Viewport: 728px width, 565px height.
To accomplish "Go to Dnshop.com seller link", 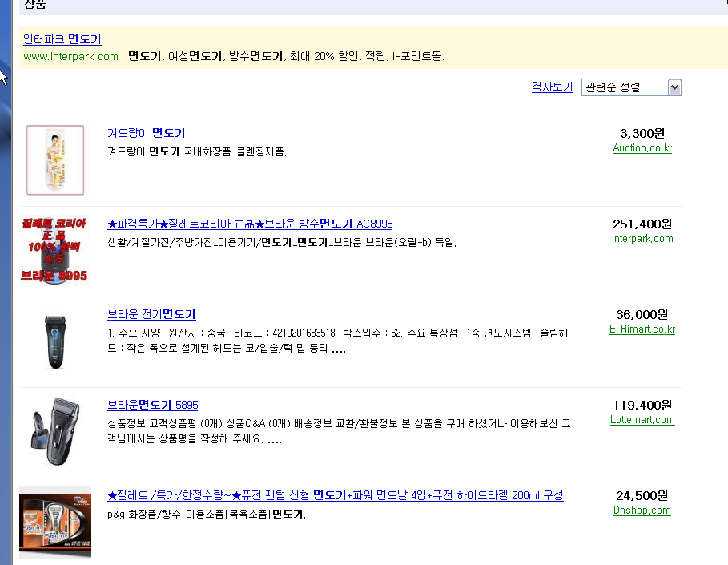I will tap(642, 511).
